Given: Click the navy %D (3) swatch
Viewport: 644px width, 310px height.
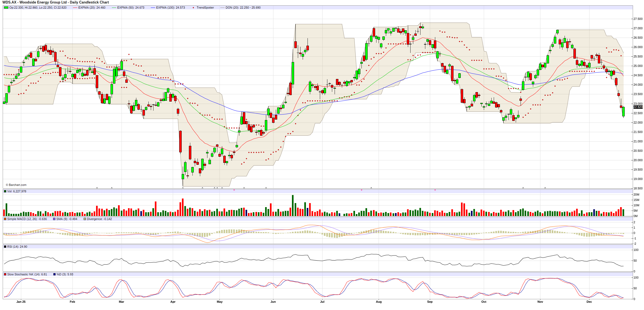Looking at the screenshot, I should (x=54, y=274).
